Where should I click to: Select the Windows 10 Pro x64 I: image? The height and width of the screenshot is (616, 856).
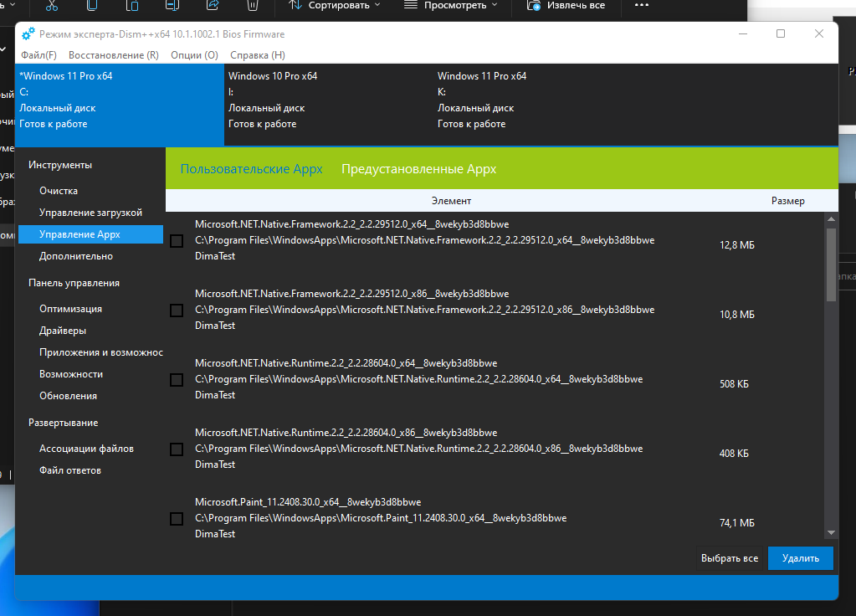click(x=329, y=105)
